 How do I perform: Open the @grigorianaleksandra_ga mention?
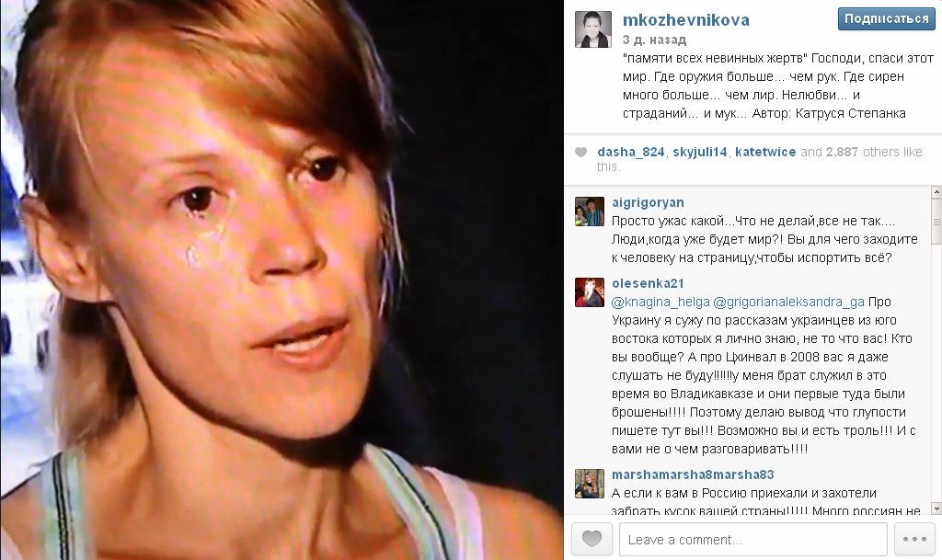pyautogui.click(x=788, y=302)
